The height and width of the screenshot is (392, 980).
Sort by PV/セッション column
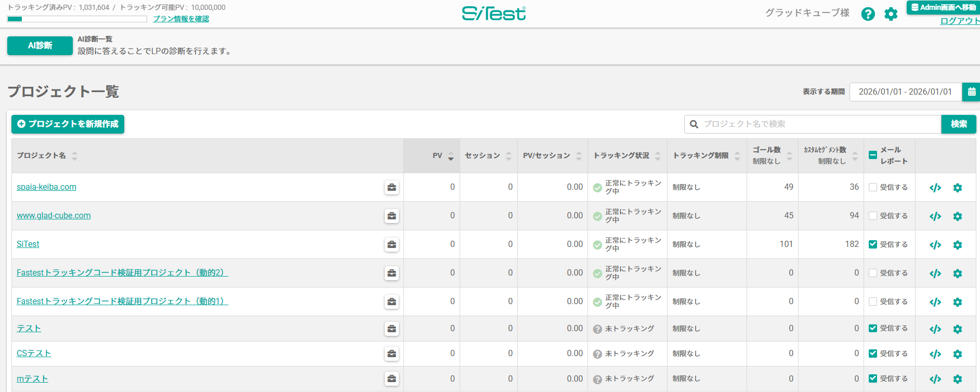pyautogui.click(x=579, y=156)
